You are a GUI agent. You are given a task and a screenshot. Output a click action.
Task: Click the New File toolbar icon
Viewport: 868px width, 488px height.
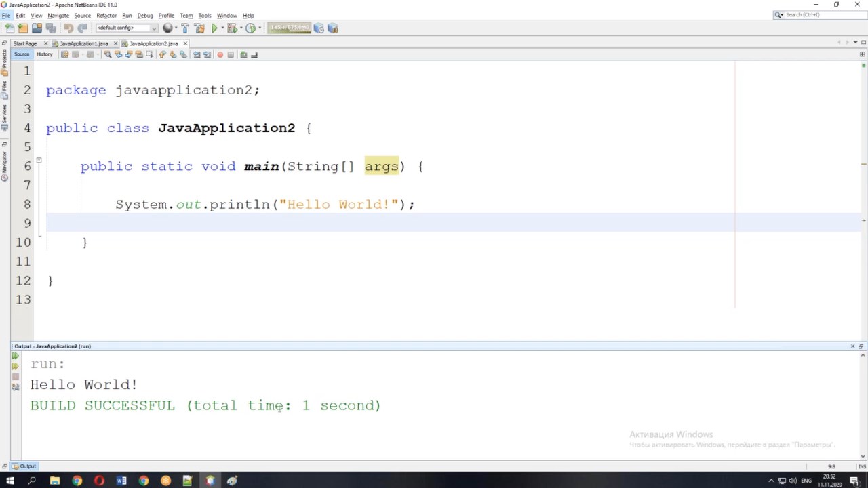point(9,28)
